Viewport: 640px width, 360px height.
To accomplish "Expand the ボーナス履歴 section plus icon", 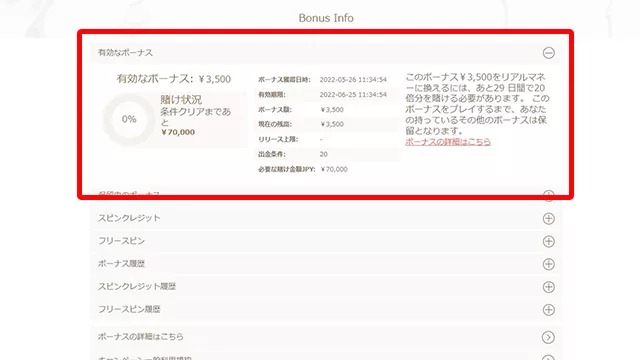I will coord(549,264).
